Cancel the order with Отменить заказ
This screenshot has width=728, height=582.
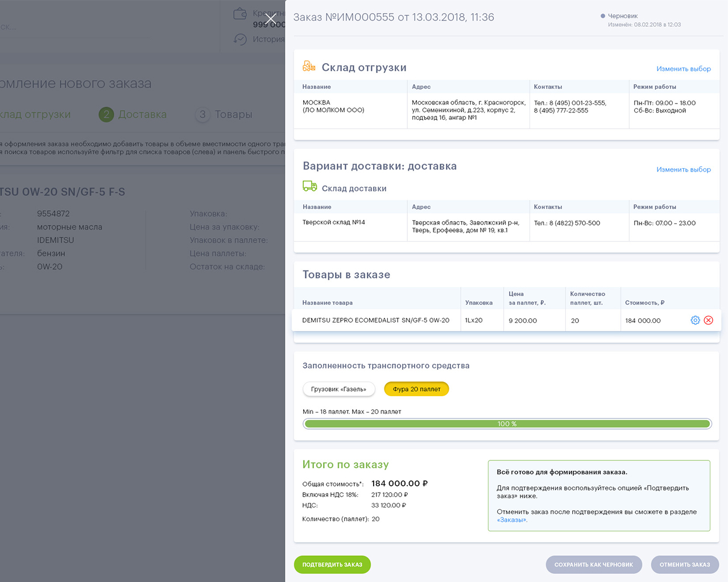pos(685,564)
